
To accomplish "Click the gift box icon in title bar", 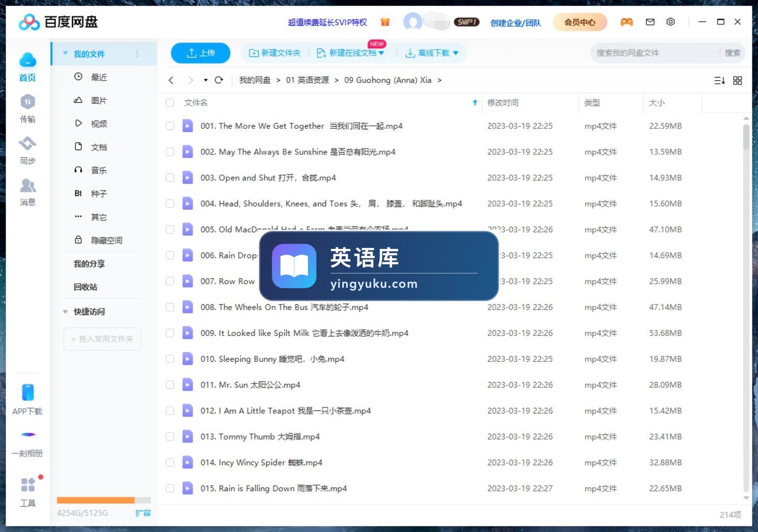I will pyautogui.click(x=385, y=22).
